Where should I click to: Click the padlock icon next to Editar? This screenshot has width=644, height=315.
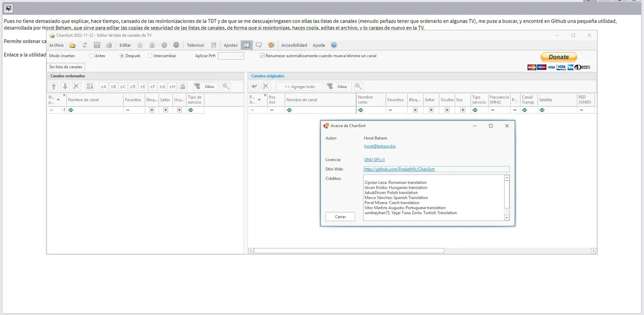click(152, 45)
